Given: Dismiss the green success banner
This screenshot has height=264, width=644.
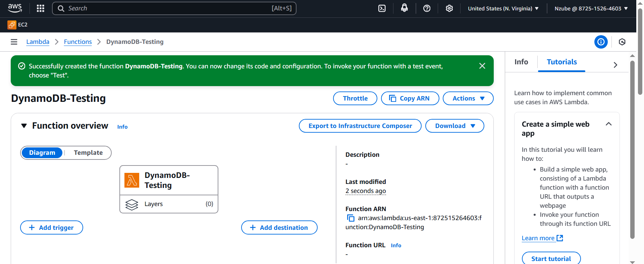Looking at the screenshot, I should pyautogui.click(x=482, y=66).
